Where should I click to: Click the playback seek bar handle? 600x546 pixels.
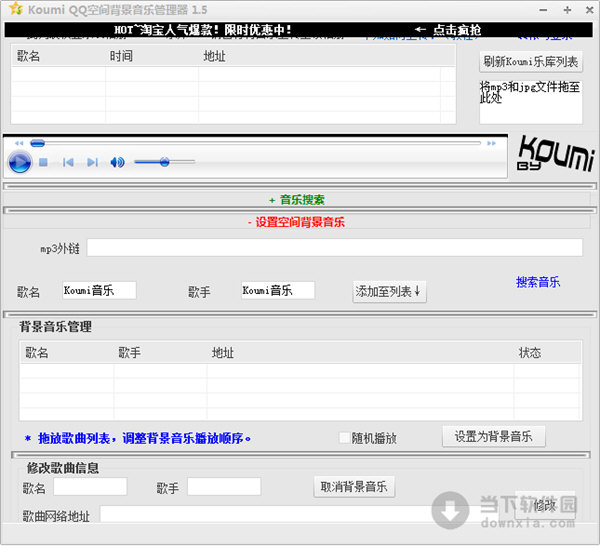(38, 143)
